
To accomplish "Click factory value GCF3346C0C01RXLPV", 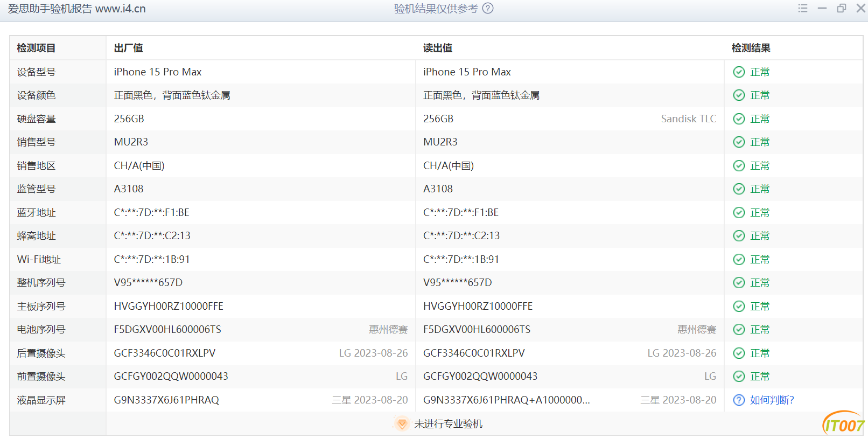I will pyautogui.click(x=164, y=353).
